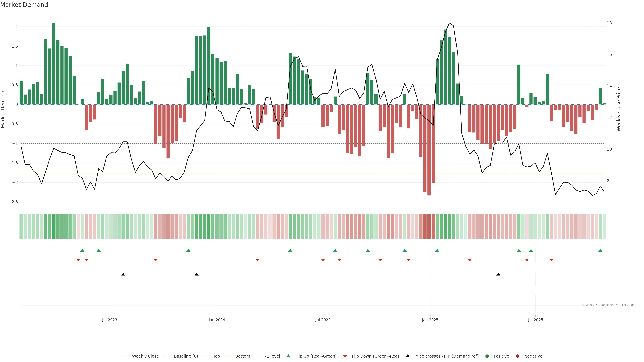Click the Market Demand chart title
Image resolution: width=644 pixels, height=362 pixels.
click(x=24, y=5)
